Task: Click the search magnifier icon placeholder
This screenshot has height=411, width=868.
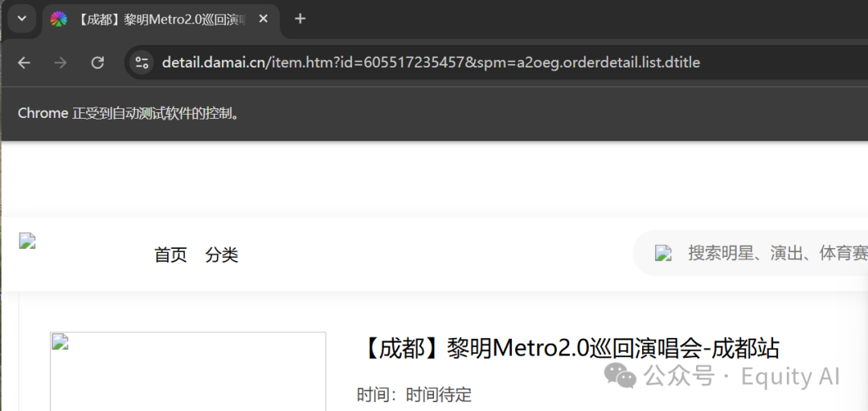Action: point(663,254)
